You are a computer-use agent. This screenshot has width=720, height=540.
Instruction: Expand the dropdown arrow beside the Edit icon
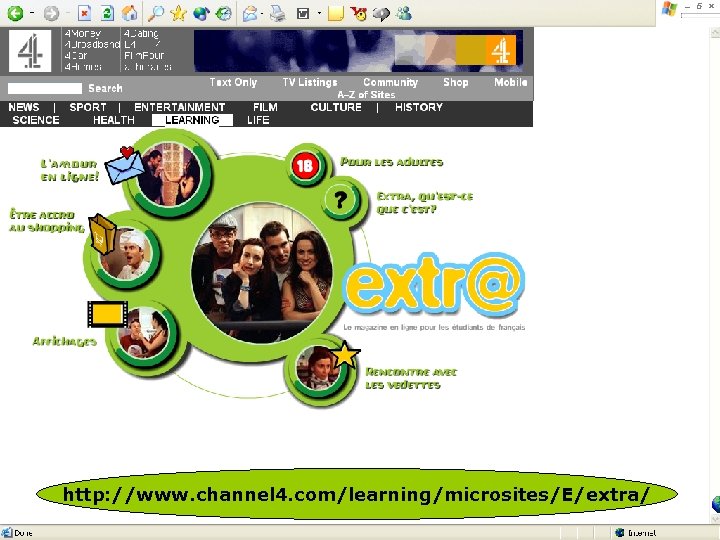319,13
